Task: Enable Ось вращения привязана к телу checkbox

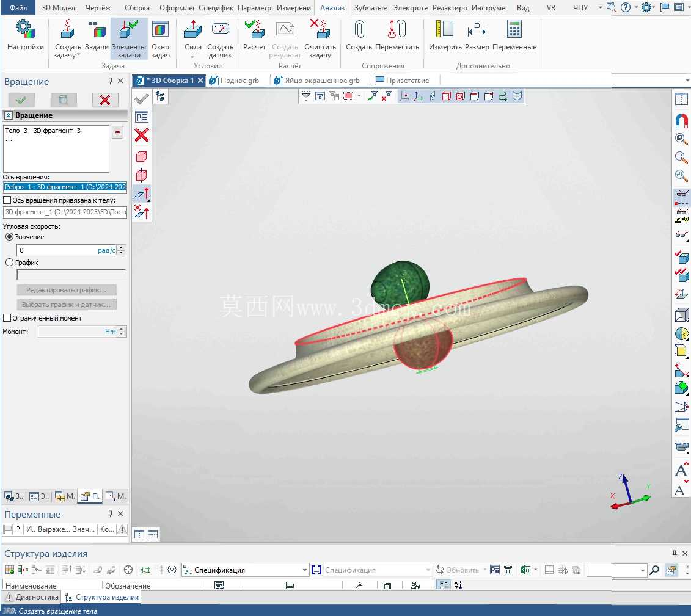Action: click(7, 200)
